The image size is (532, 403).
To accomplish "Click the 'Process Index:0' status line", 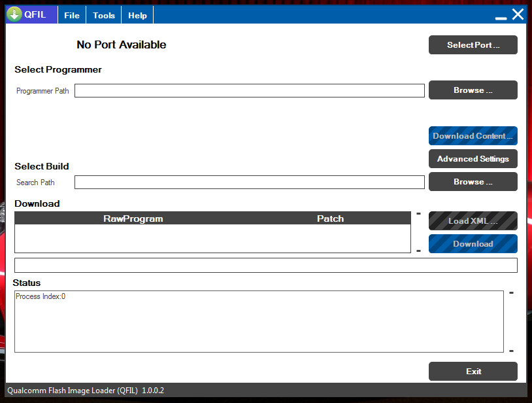I will (41, 296).
